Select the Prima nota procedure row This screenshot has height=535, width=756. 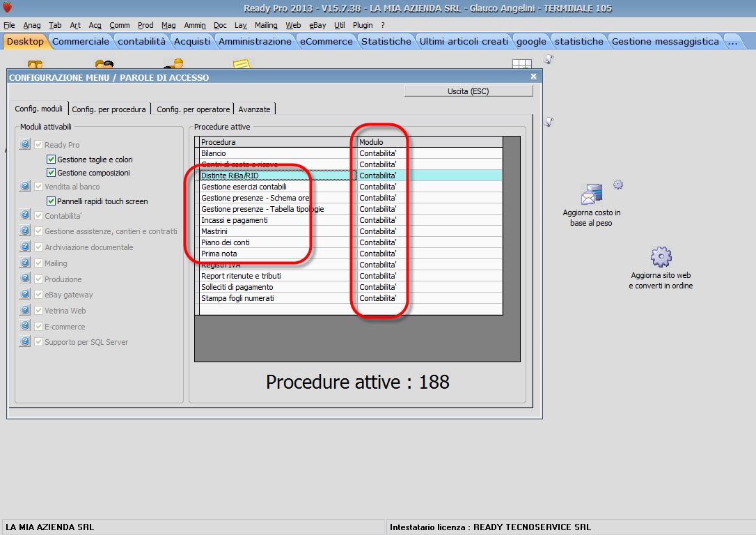click(x=351, y=254)
